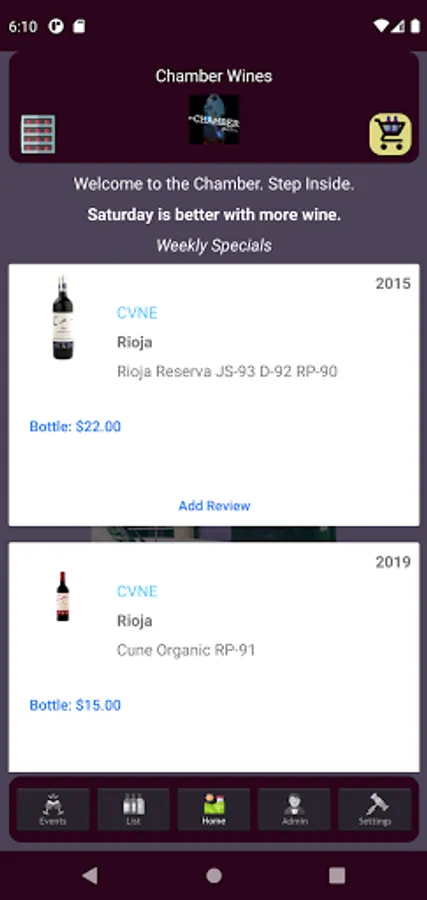Viewport: 427px width, 900px height.
Task: Open the Events tab
Action: click(x=53, y=809)
